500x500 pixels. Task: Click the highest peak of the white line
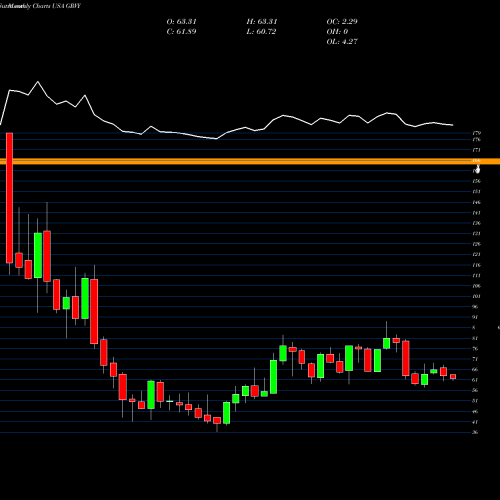click(37, 82)
